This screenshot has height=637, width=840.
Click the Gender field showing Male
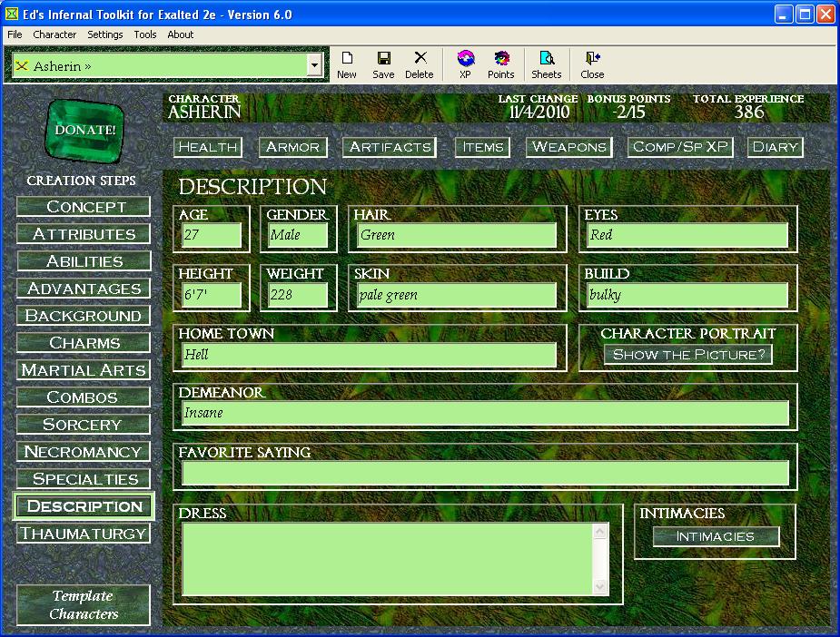tap(298, 235)
